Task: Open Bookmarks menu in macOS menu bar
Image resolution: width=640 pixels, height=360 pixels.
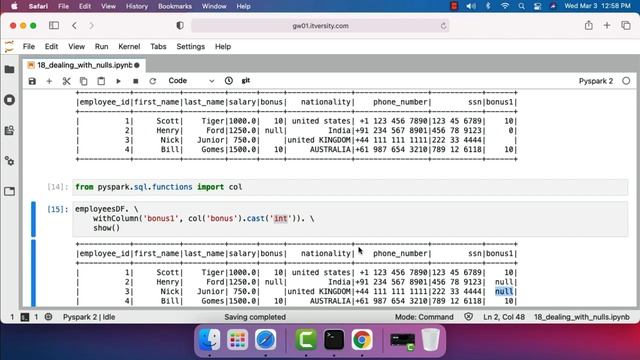Action: click(x=175, y=6)
